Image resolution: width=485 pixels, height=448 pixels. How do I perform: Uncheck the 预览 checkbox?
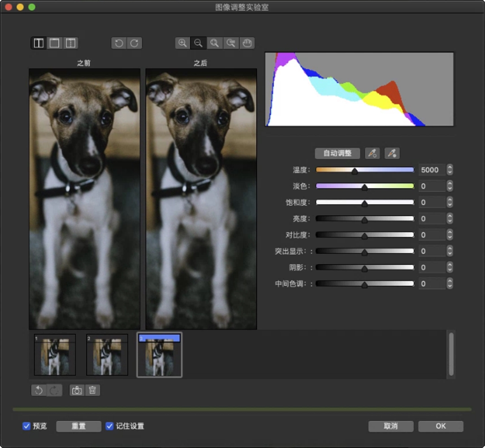(x=26, y=426)
